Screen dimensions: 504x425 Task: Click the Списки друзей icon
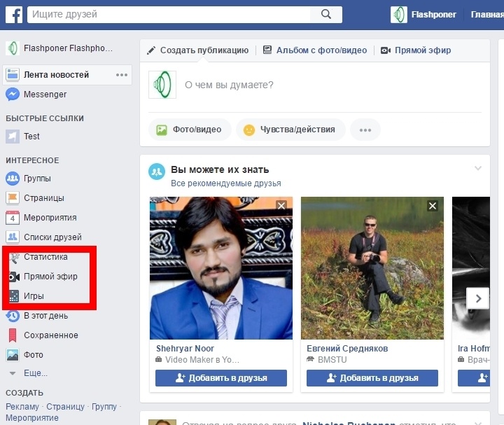point(13,237)
